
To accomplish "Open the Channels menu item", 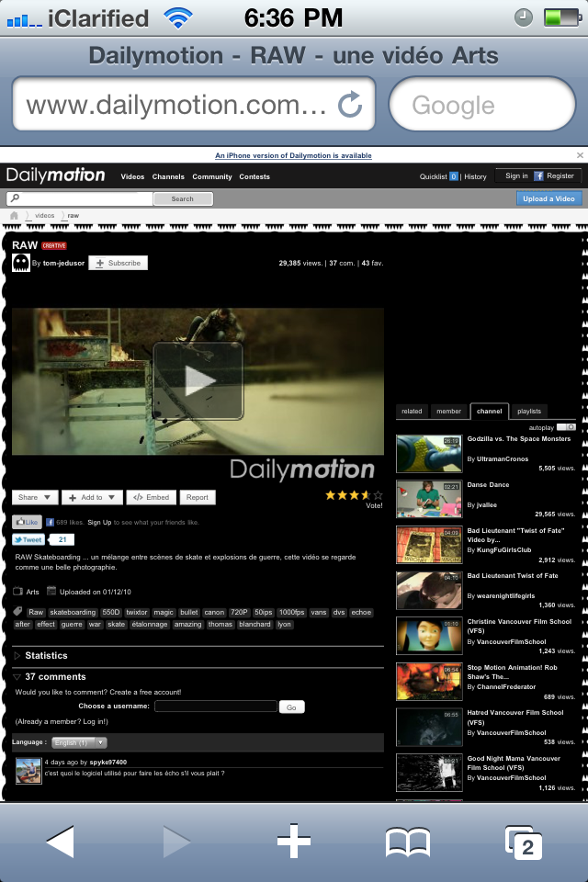I will 168,176.
